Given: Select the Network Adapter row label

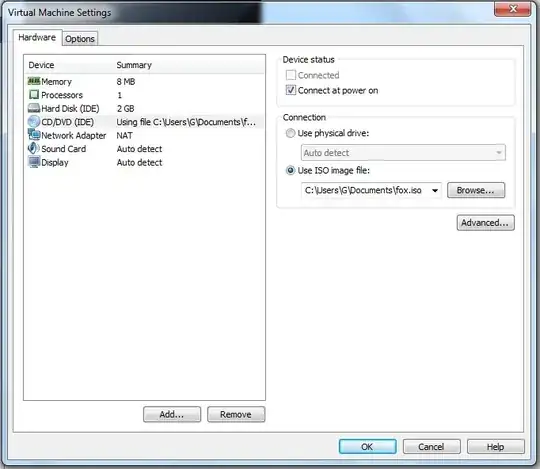Looking at the screenshot, I should (74, 135).
